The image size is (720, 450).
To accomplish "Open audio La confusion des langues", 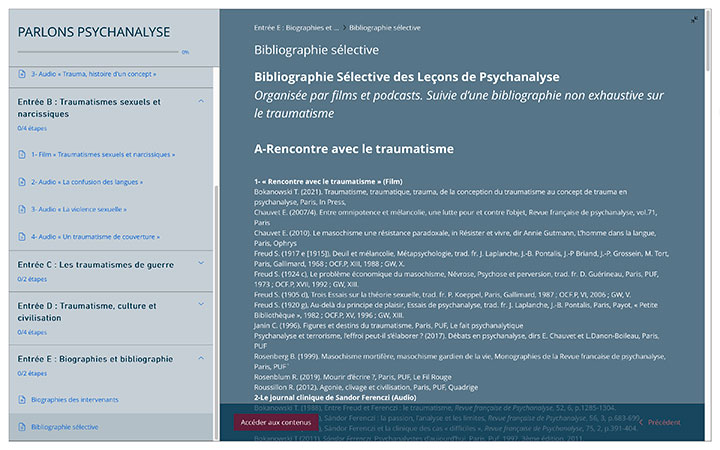I will pyautogui.click(x=87, y=182).
